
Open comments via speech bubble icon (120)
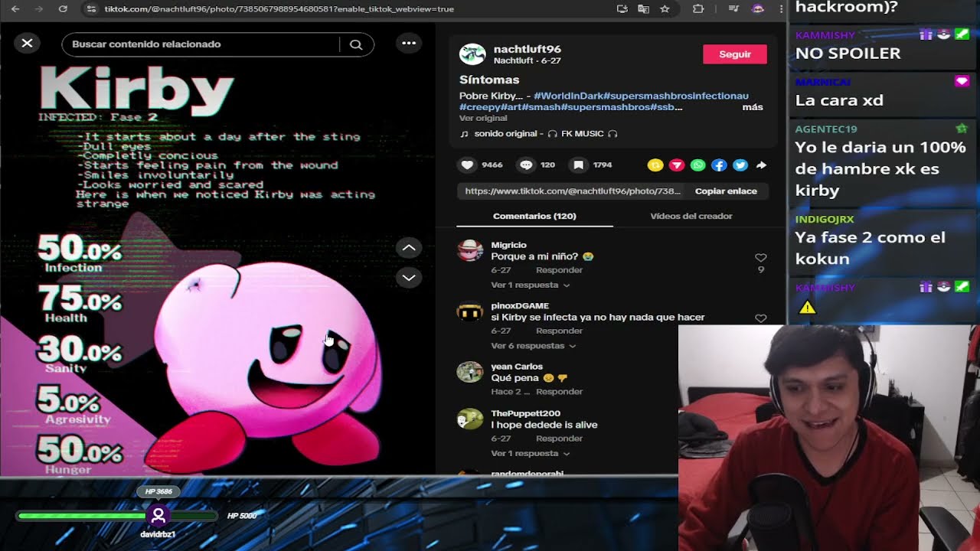526,165
